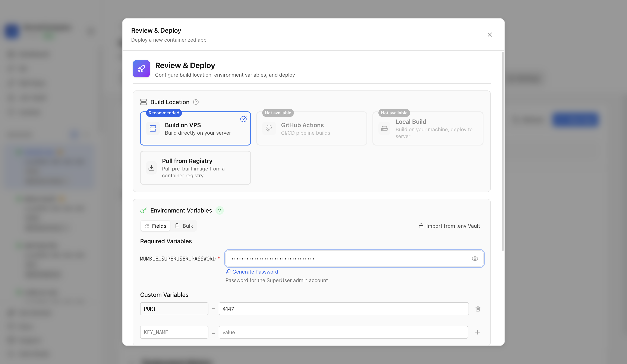
Task: Close the Review & Deploy dialog
Action: [x=490, y=35]
